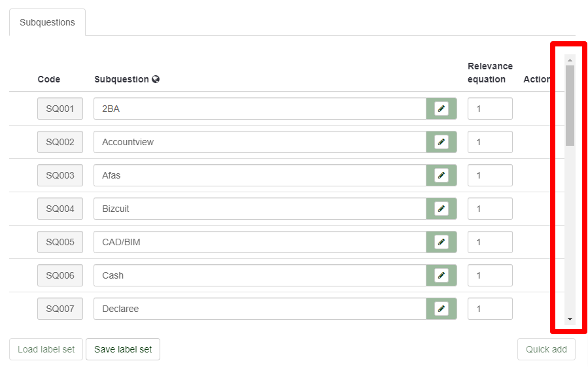Open the editor icon beside Cash
This screenshot has height=378, width=588.
pyautogui.click(x=441, y=275)
